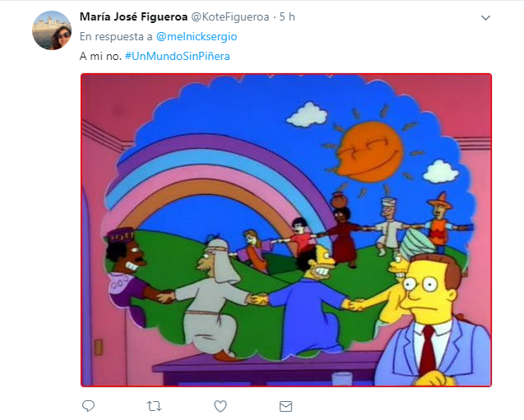Click the tweet text 'A mi no.'
Viewport: 524px width, 420px height.
point(100,56)
